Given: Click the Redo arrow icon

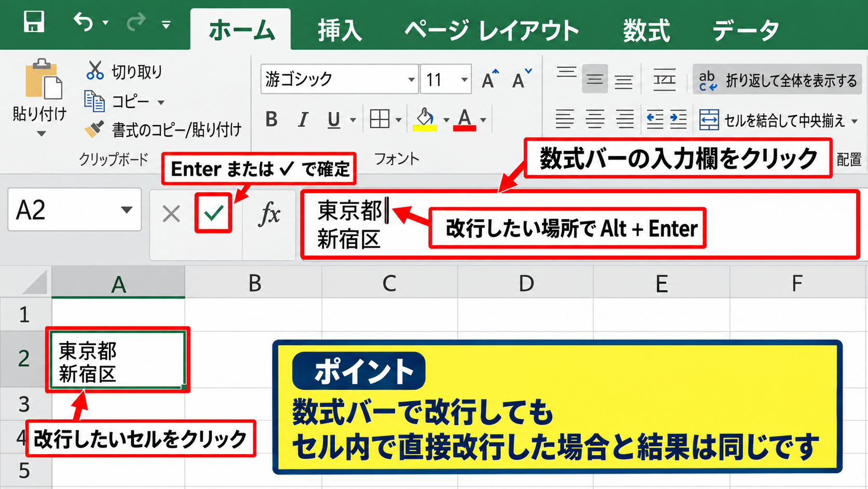Looking at the screenshot, I should (137, 22).
